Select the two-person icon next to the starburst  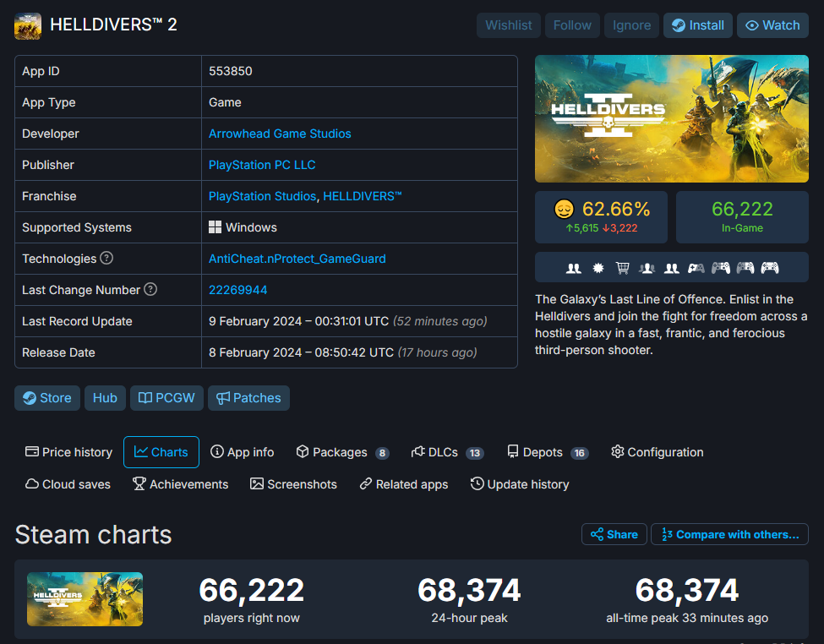[573, 268]
